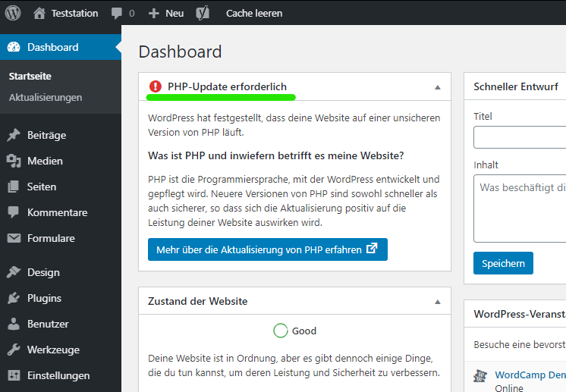Open Startseite submenu item
This screenshot has width=566, height=392.
tap(30, 76)
